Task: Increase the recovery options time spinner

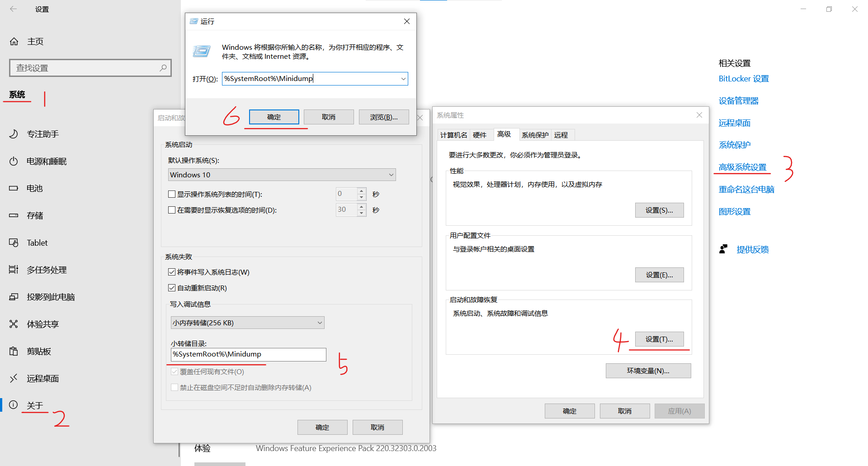Action: pos(362,206)
